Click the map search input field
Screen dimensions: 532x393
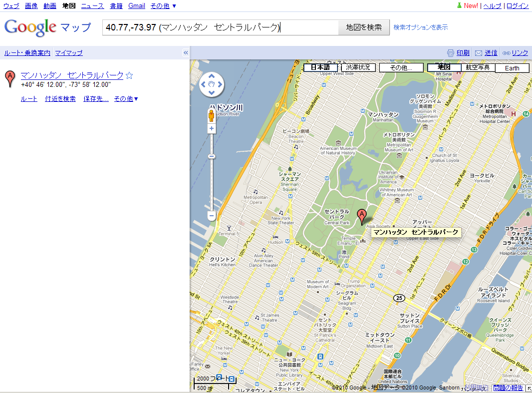pos(221,27)
